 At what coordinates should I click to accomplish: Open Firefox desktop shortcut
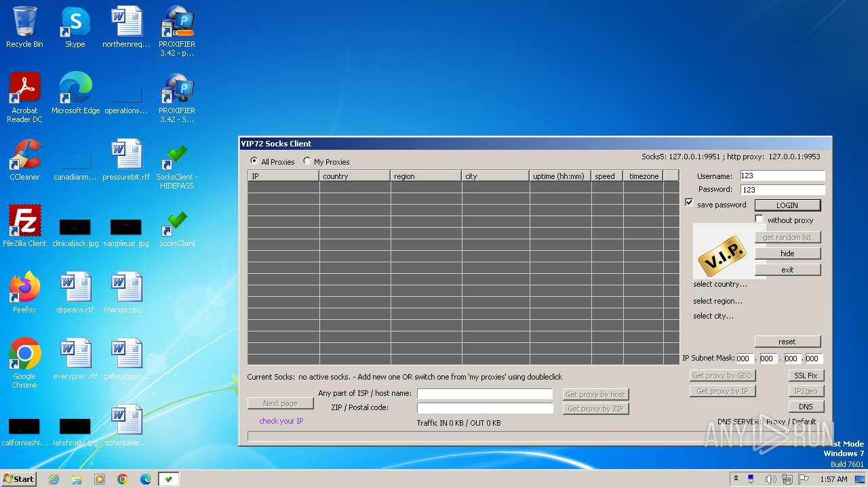tap(24, 293)
